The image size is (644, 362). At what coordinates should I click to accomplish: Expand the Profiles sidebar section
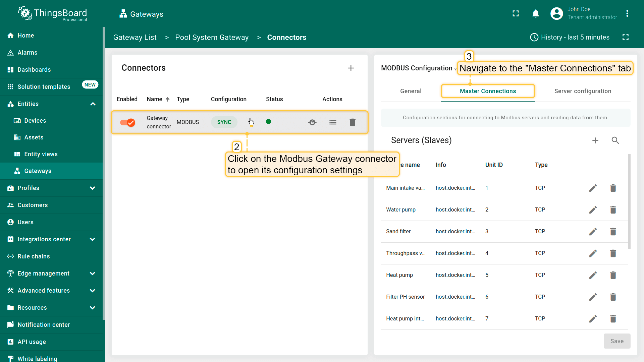tap(93, 188)
